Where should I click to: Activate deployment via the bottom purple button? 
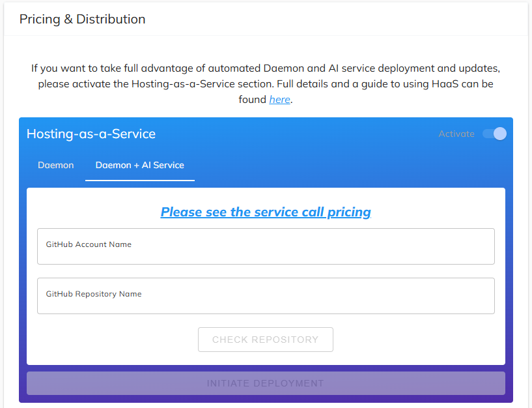(265, 383)
